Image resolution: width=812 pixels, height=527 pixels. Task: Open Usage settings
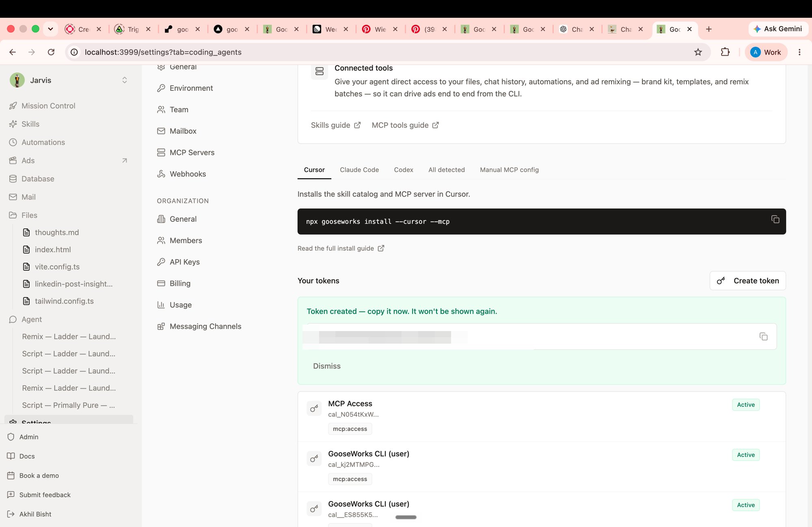(x=180, y=305)
